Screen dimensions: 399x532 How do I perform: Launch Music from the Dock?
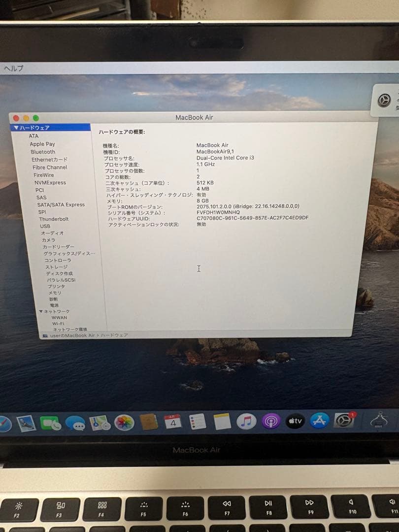pos(246,421)
